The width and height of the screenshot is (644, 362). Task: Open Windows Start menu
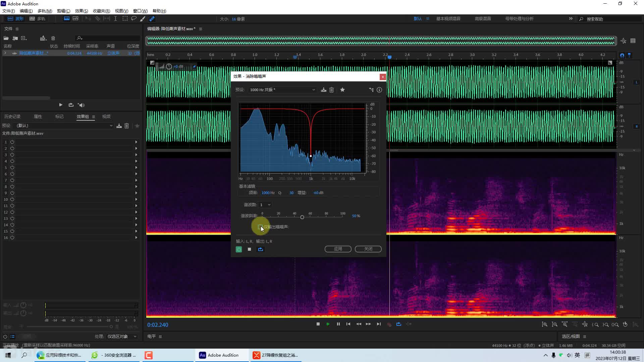pyautogui.click(x=8, y=355)
